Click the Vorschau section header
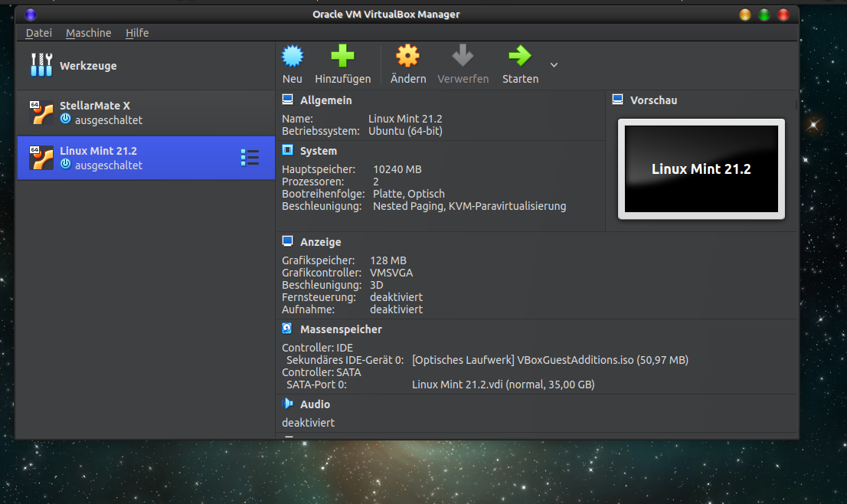Image resolution: width=847 pixels, height=504 pixels. pos(653,100)
